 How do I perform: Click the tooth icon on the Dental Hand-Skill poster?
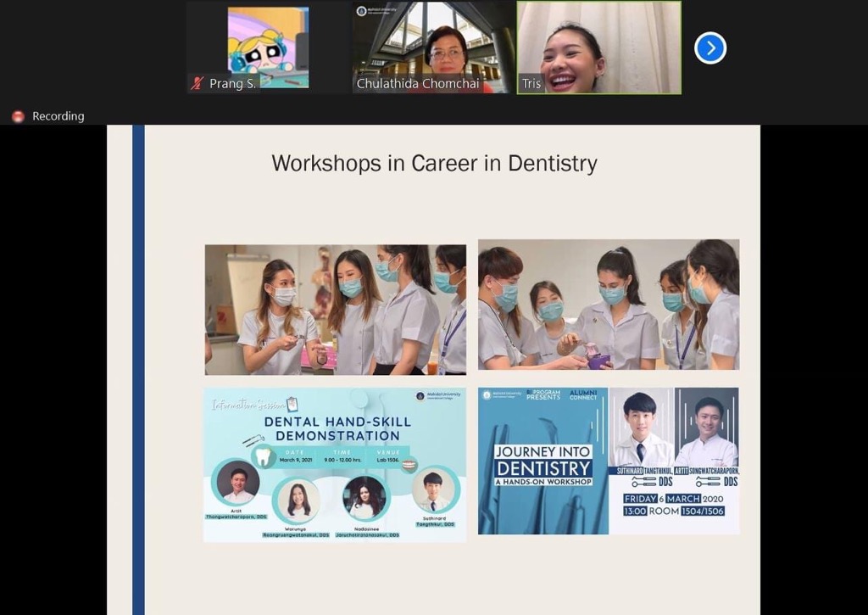(x=263, y=456)
